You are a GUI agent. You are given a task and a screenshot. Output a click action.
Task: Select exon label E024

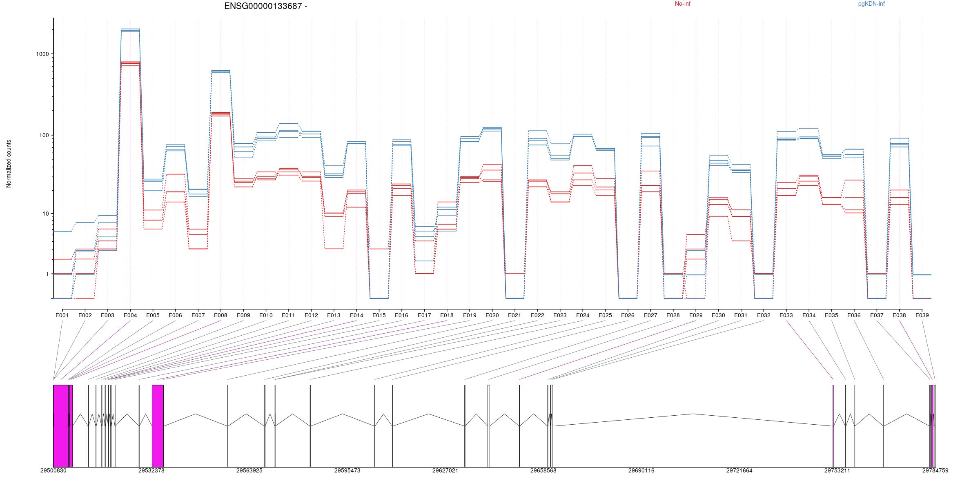pyautogui.click(x=583, y=315)
